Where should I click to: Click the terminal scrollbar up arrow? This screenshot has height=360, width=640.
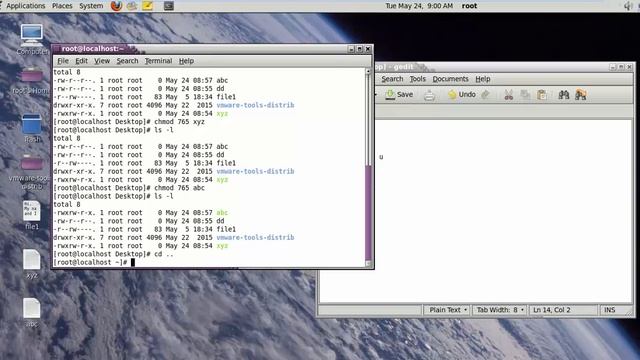[x=368, y=71]
